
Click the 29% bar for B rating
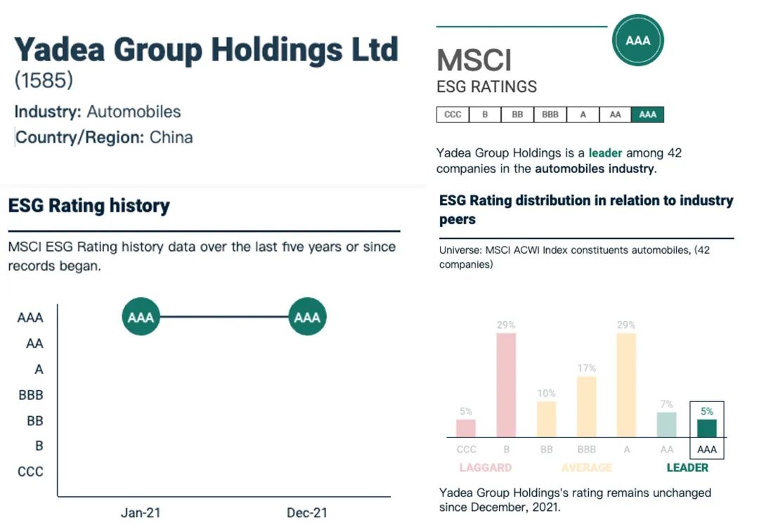tap(506, 384)
